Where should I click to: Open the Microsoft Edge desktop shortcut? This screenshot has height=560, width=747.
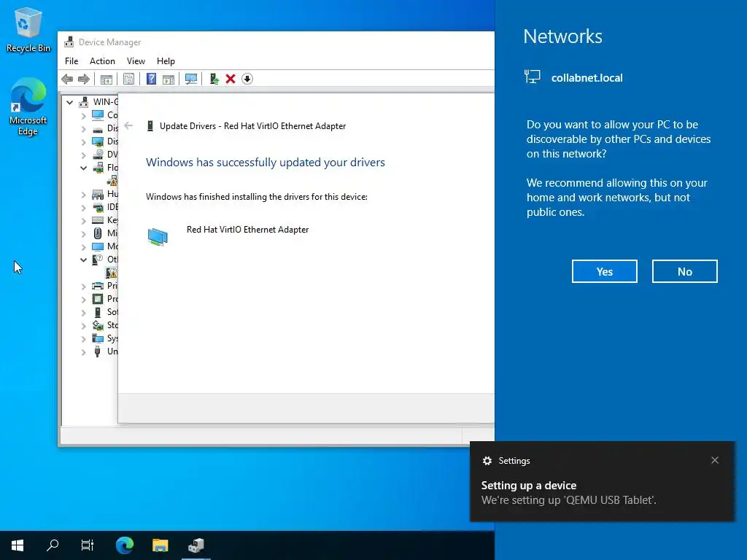(x=28, y=107)
